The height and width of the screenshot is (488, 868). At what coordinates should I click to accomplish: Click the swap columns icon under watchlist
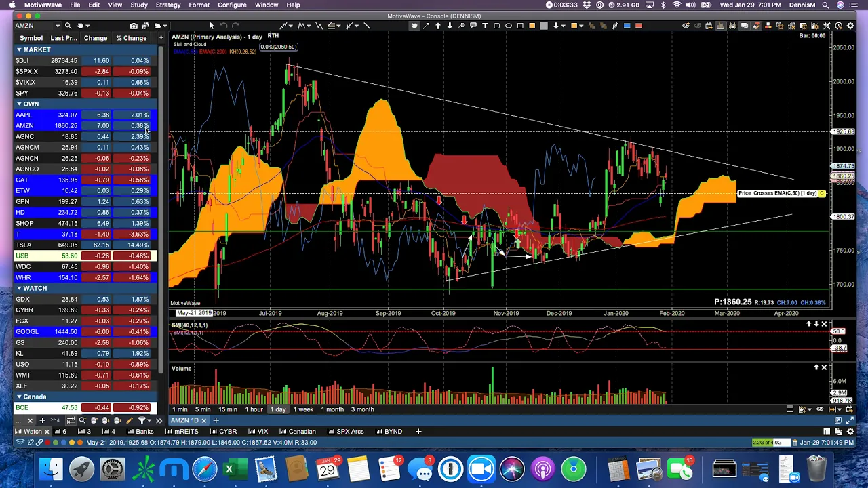tap(71, 420)
